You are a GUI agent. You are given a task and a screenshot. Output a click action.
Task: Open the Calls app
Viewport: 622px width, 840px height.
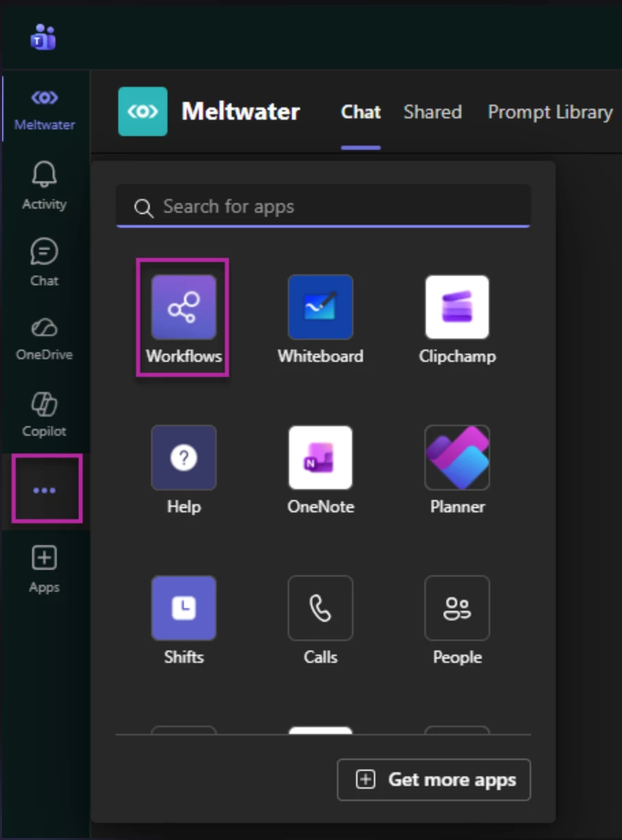(x=320, y=620)
